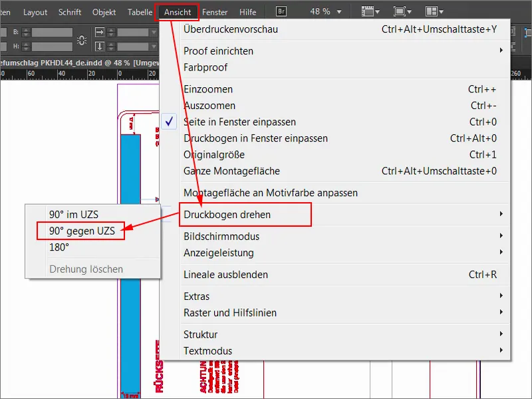Open the arrange documents icon dropdown
This screenshot has height=399, width=532.
click(x=434, y=11)
